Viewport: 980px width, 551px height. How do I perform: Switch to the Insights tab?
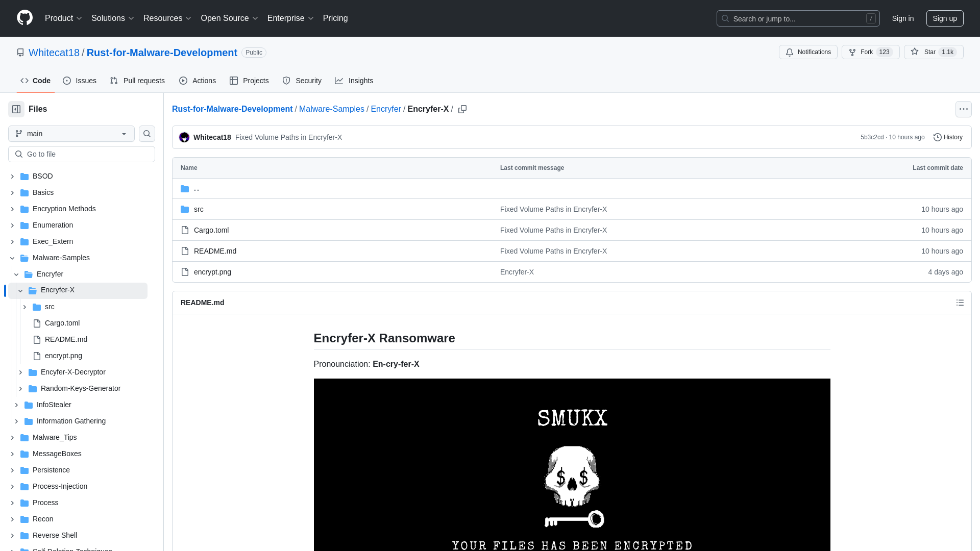354,81
